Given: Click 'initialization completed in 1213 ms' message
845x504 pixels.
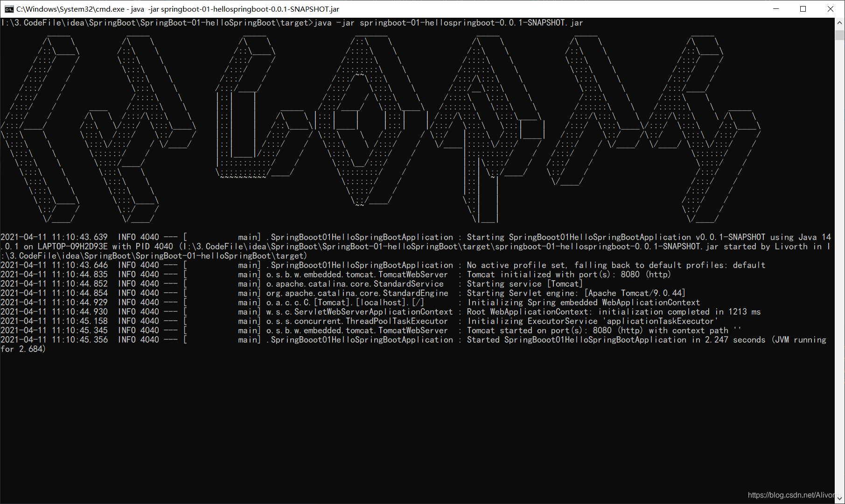Looking at the screenshot, I should (614, 311).
